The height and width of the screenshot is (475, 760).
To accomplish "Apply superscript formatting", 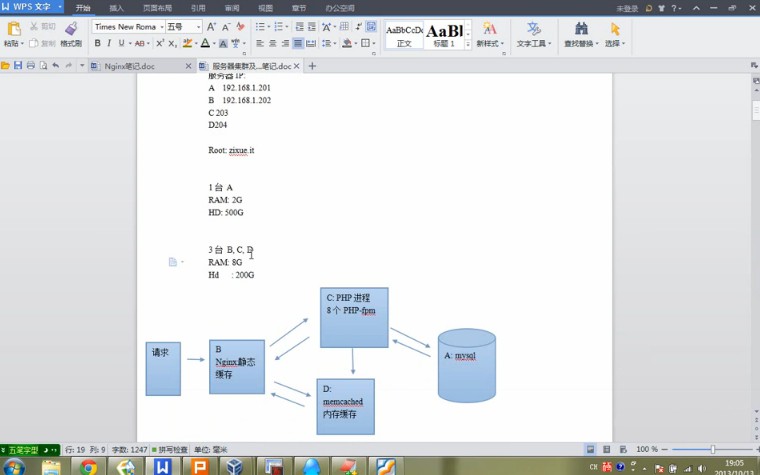I will pyautogui.click(x=159, y=43).
